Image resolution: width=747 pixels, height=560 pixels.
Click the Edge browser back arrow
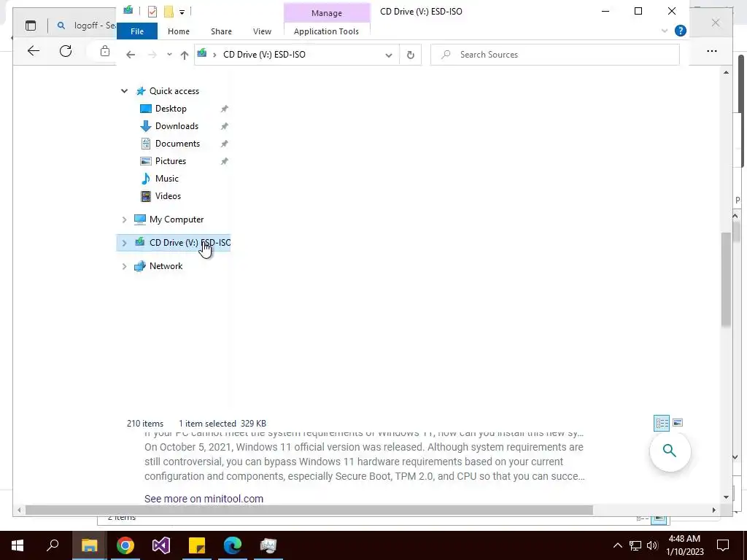34,51
